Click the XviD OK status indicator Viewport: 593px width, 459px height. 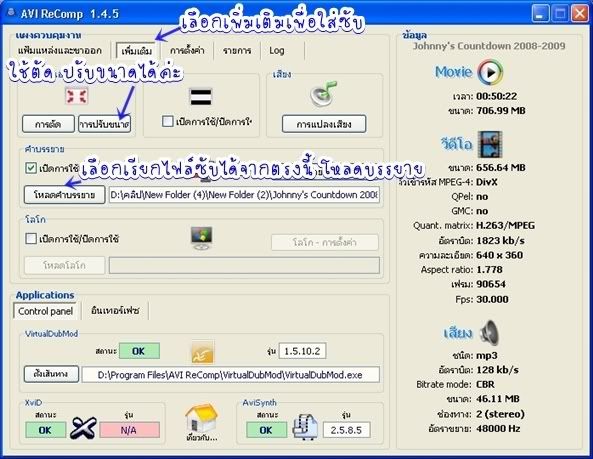[x=45, y=430]
